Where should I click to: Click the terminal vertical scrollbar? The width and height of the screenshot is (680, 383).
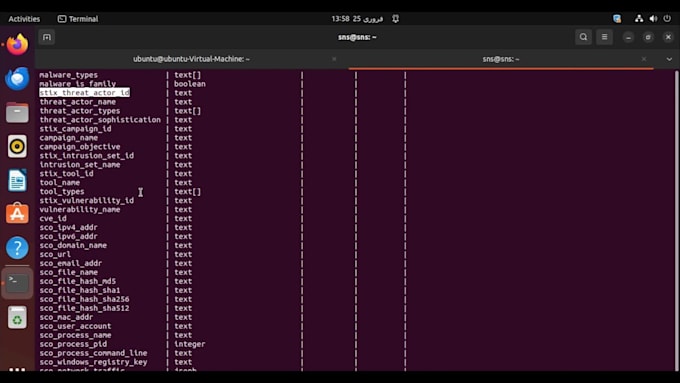pyautogui.click(x=677, y=220)
